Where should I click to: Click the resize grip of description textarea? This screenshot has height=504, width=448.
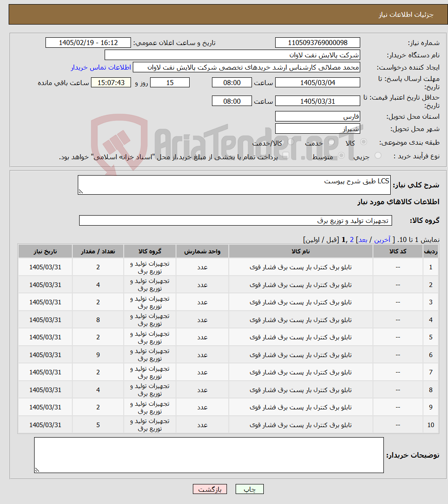click(x=81, y=192)
